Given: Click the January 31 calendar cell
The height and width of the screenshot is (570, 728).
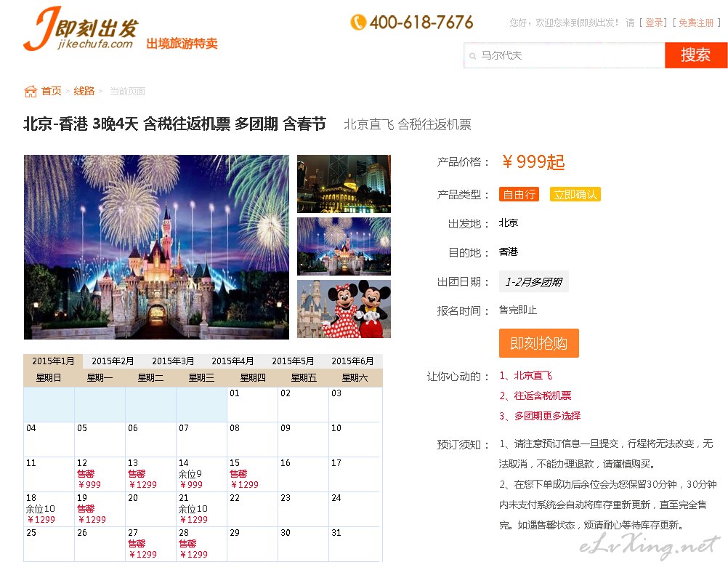Looking at the screenshot, I should pyautogui.click(x=354, y=544).
